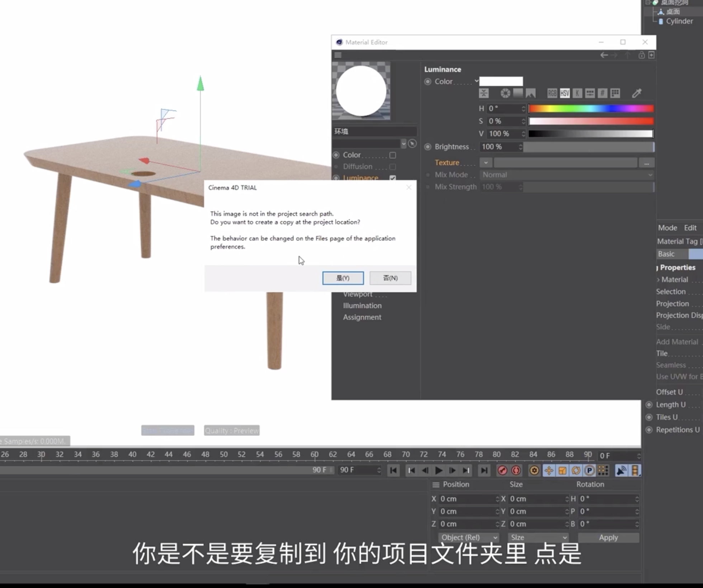Click the play forward button
The width and height of the screenshot is (703, 588).
[x=439, y=470]
